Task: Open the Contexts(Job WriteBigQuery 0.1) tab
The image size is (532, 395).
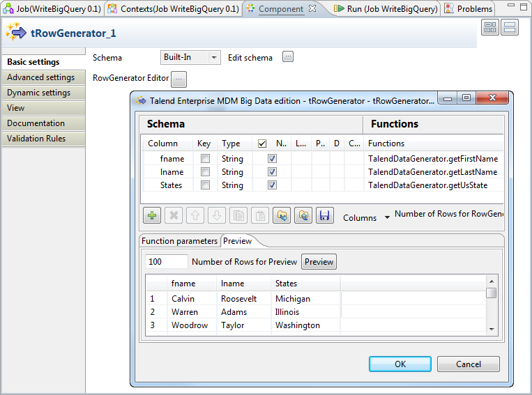Action: click(173, 8)
